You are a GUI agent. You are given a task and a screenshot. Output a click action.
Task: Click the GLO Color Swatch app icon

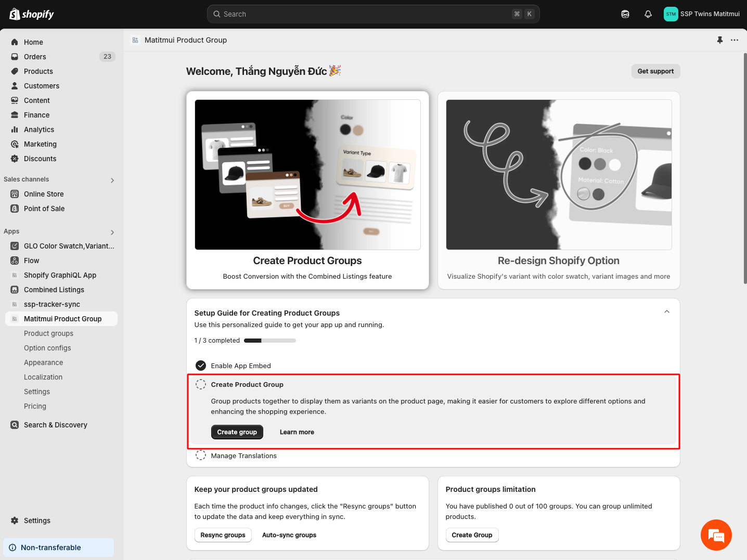coord(15,246)
